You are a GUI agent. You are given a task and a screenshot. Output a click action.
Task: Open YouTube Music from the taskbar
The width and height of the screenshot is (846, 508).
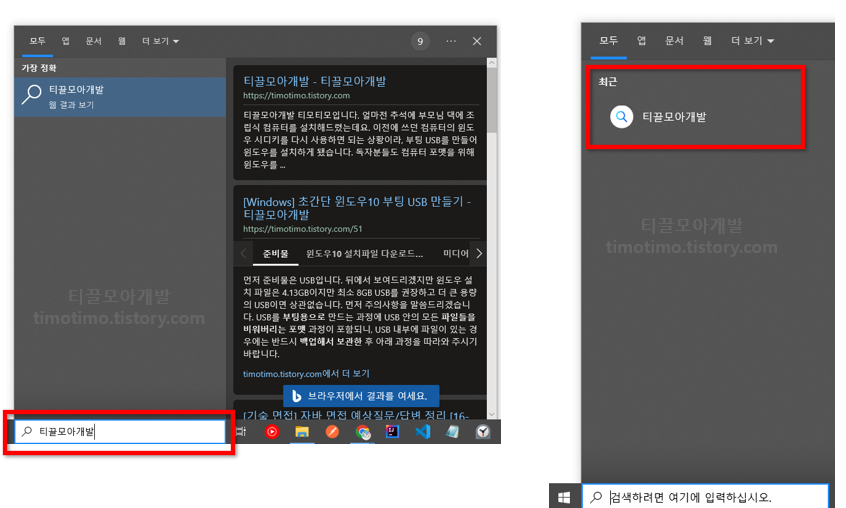(x=272, y=431)
